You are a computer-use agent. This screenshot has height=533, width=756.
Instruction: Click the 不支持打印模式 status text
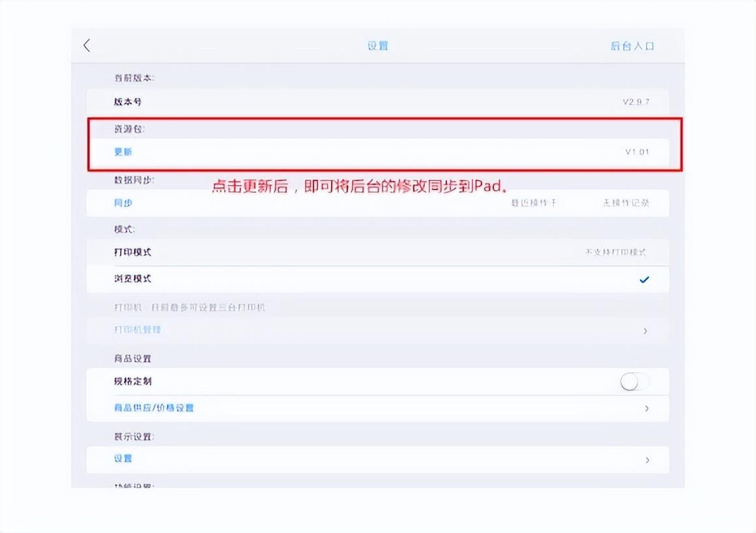point(617,252)
